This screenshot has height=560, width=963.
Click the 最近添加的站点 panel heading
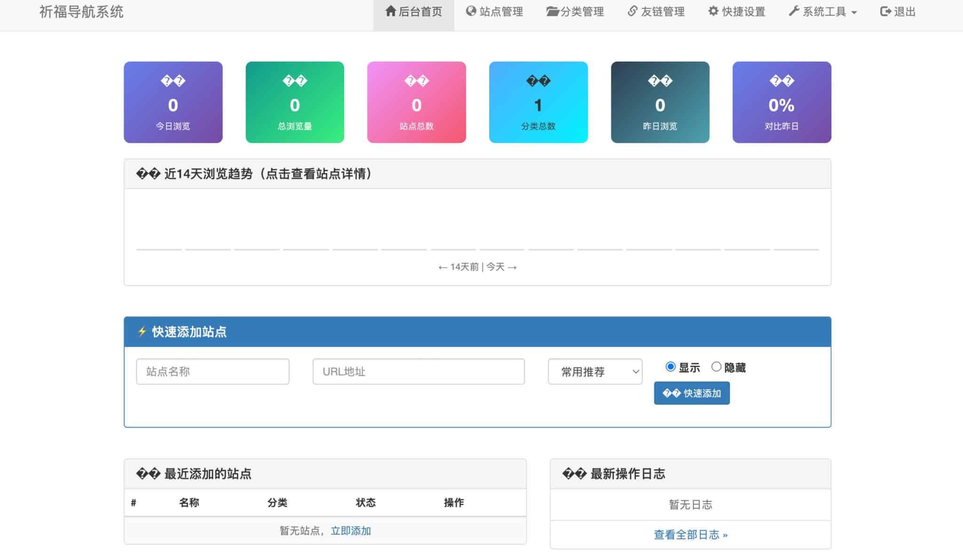[x=325, y=474]
